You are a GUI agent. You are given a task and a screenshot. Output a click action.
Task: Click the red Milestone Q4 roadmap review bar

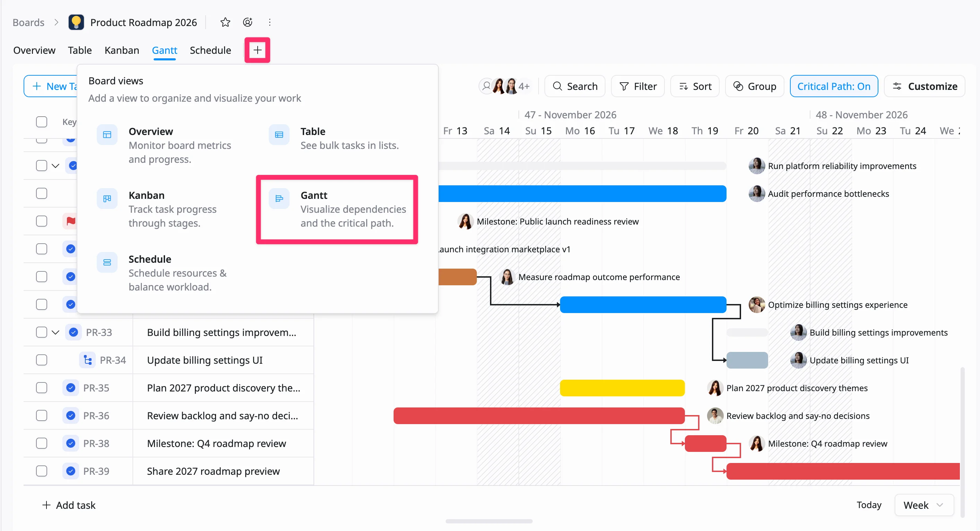point(705,444)
